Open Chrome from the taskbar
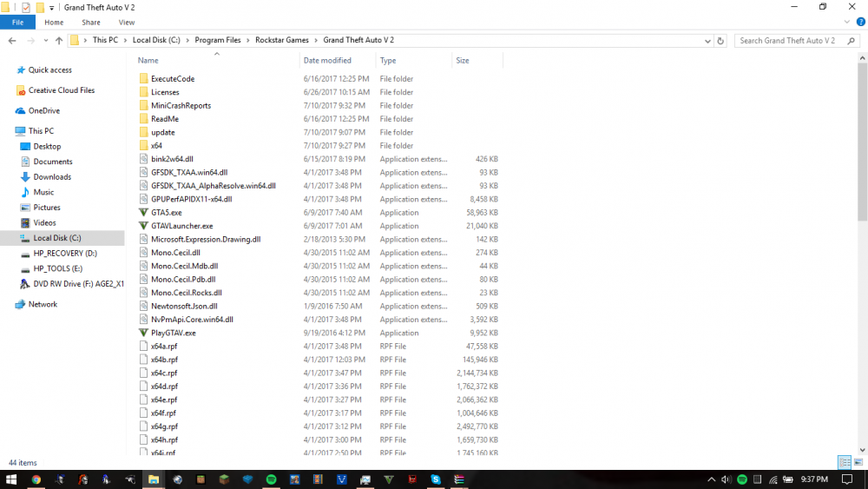Image resolution: width=868 pixels, height=489 pixels. click(36, 479)
